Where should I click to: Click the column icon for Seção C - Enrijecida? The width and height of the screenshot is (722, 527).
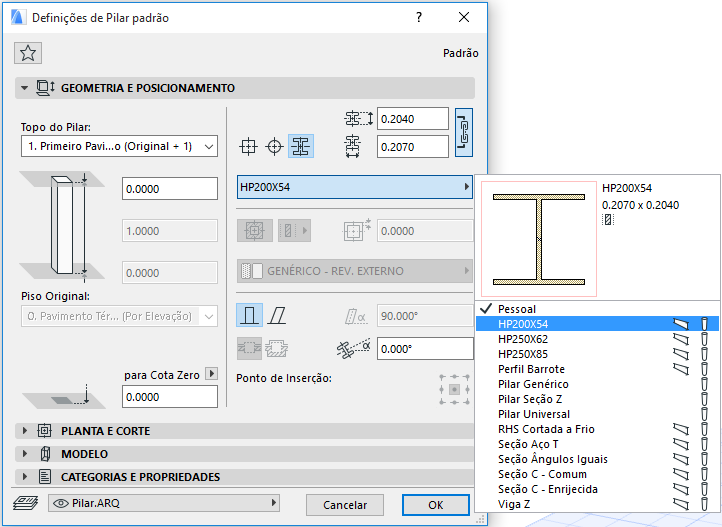pyautogui.click(x=704, y=489)
